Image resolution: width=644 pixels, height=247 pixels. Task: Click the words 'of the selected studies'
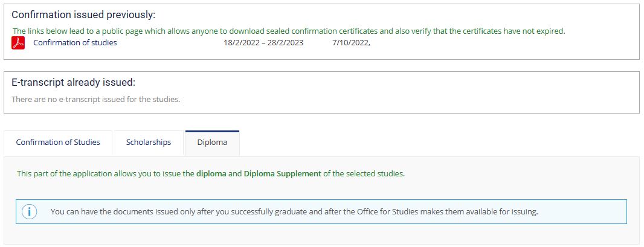[364, 173]
